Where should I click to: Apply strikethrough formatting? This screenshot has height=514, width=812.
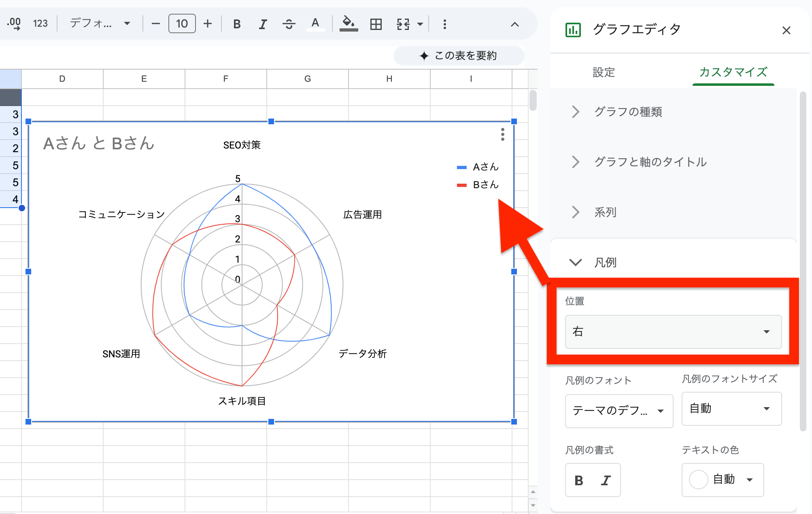tap(289, 24)
